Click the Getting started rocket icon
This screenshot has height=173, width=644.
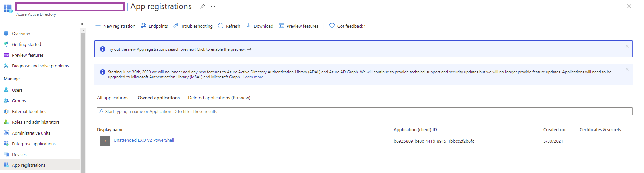[x=6, y=44]
